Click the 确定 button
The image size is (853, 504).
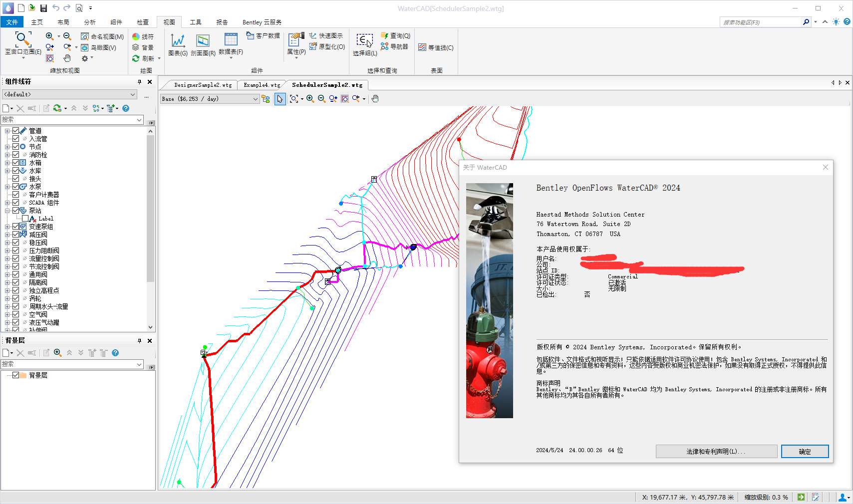click(805, 452)
